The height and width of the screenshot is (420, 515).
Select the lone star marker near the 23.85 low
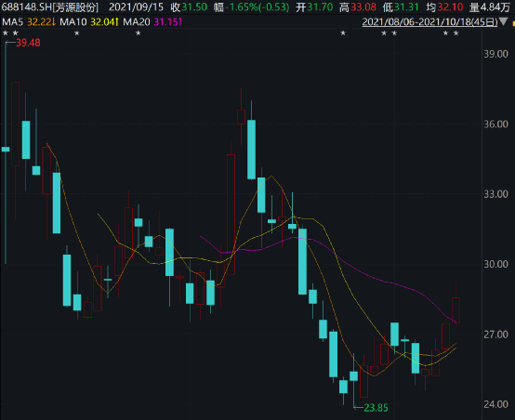[343, 33]
